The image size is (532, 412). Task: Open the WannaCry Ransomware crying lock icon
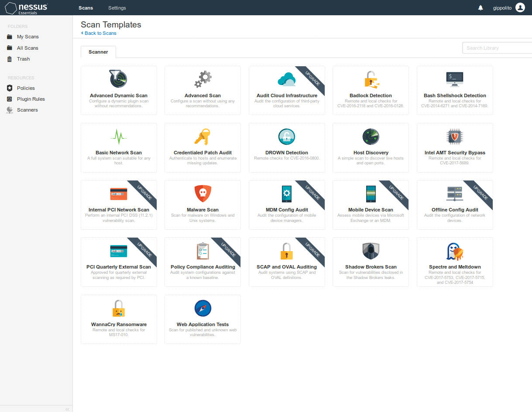(118, 308)
